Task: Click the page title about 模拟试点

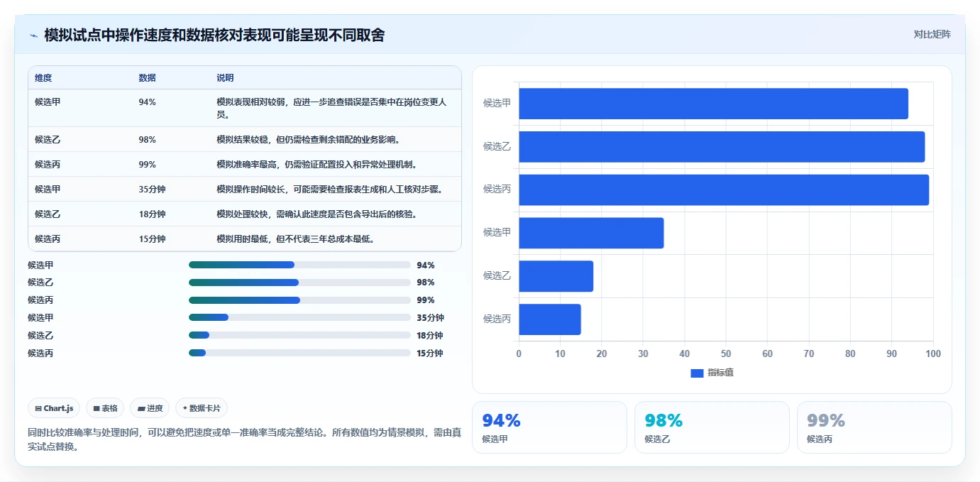Action: 214,35
